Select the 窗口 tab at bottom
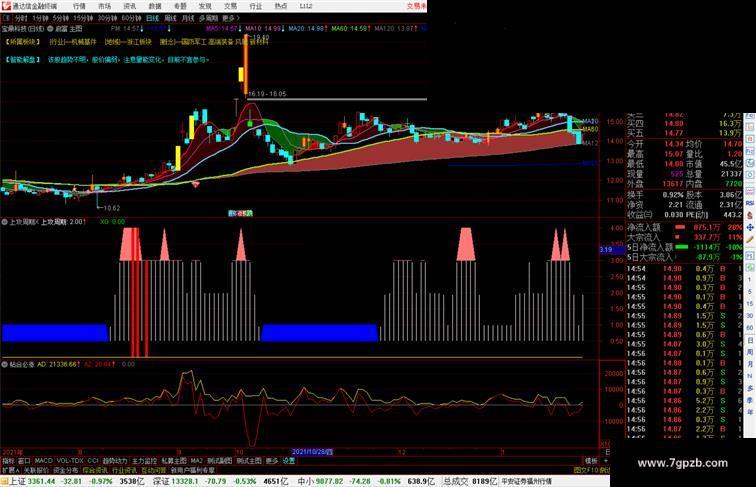Screen dimensions: 756x487 tap(24, 461)
